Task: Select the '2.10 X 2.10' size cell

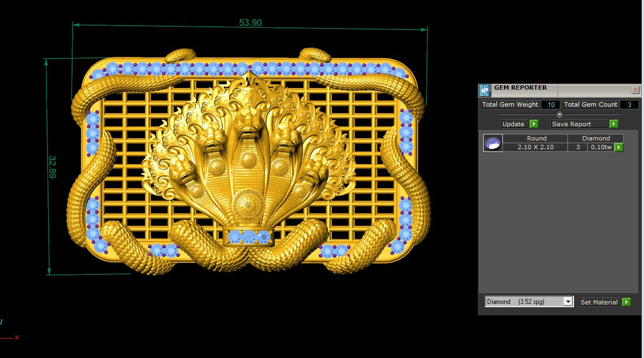Action: click(536, 147)
